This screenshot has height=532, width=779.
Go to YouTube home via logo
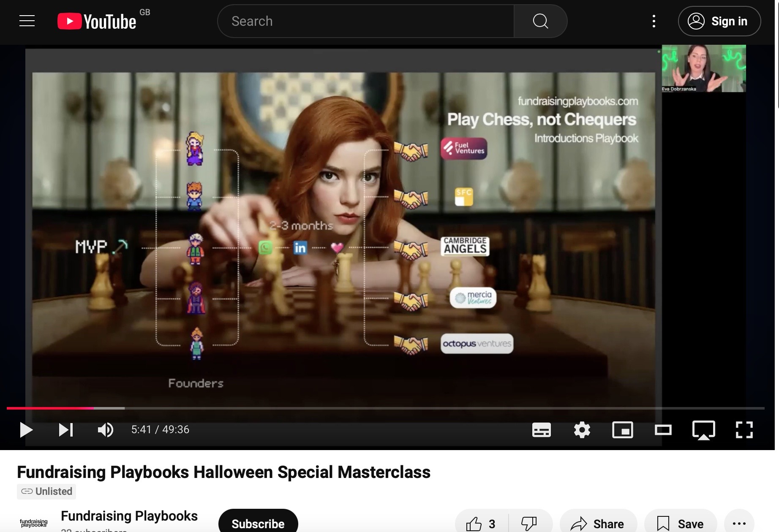[97, 22]
